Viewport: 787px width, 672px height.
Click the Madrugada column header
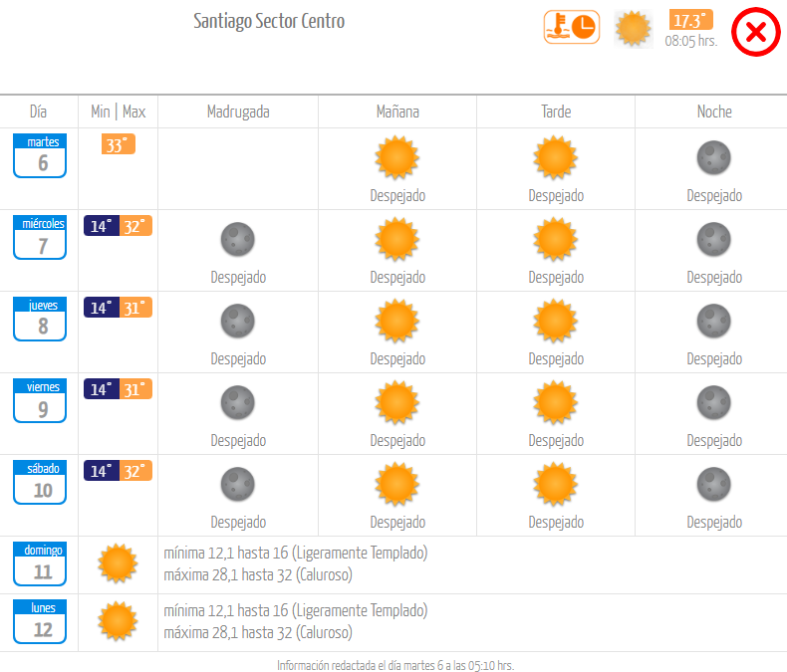238,112
